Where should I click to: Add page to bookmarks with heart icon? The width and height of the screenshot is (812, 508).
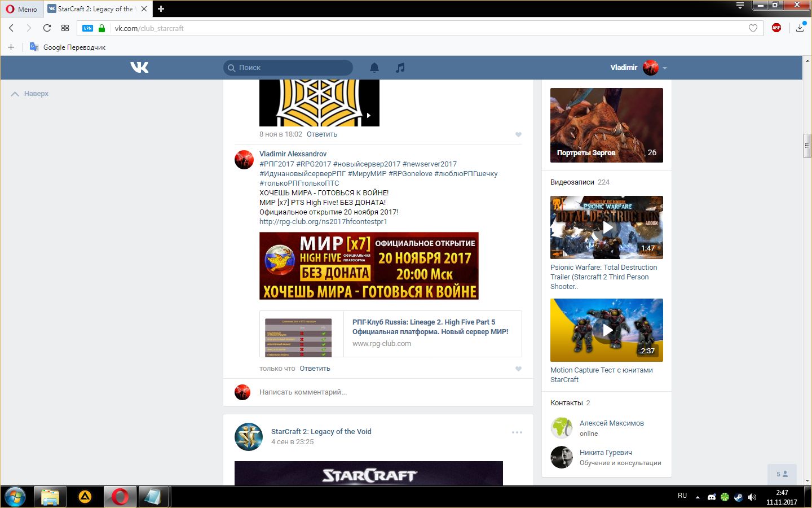[x=753, y=28]
